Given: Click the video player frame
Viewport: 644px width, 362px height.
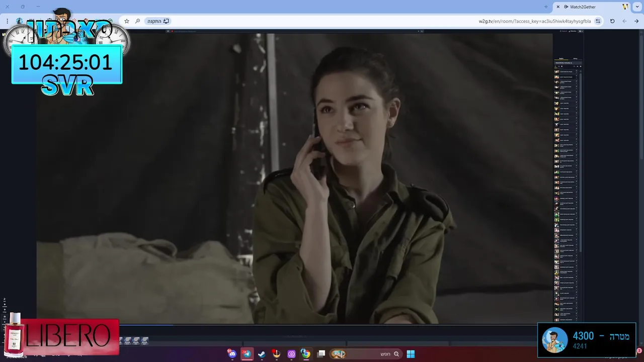Looking at the screenshot, I should pyautogui.click(x=294, y=178).
